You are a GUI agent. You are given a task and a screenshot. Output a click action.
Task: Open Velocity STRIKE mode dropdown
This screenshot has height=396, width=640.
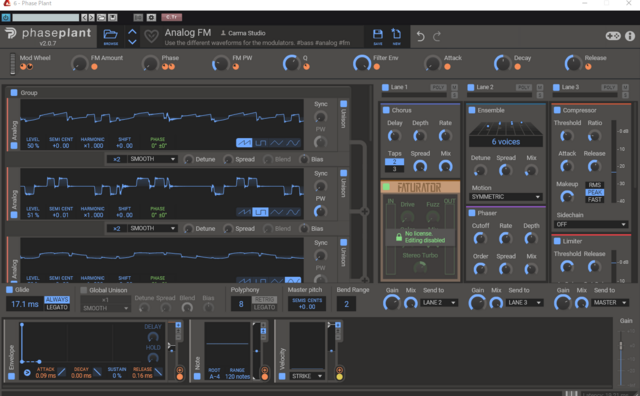click(x=307, y=376)
